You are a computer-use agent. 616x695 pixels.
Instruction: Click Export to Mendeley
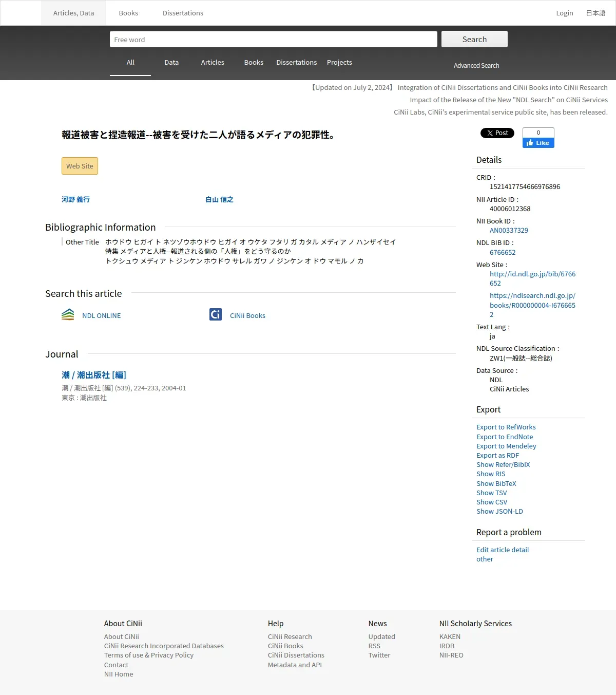pos(506,446)
